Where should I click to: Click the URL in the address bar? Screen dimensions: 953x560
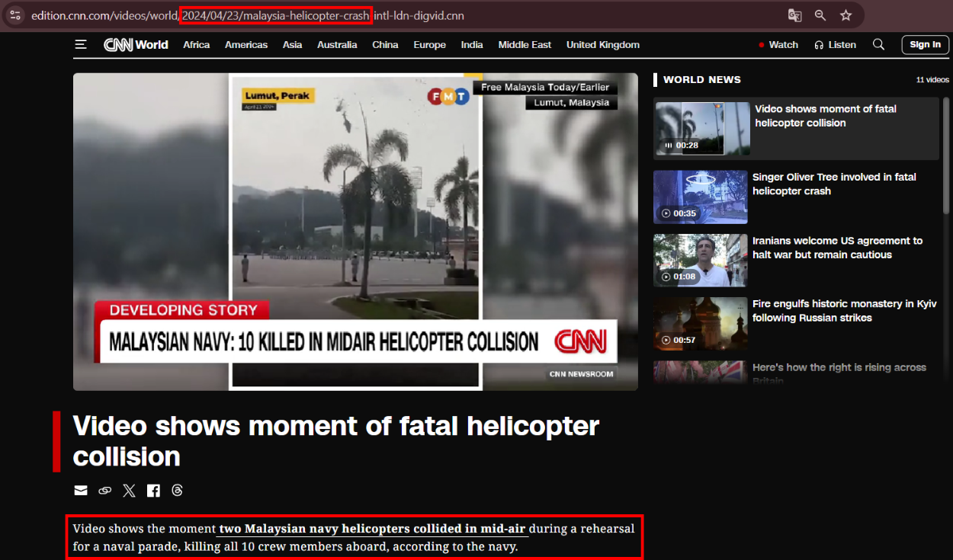point(247,15)
